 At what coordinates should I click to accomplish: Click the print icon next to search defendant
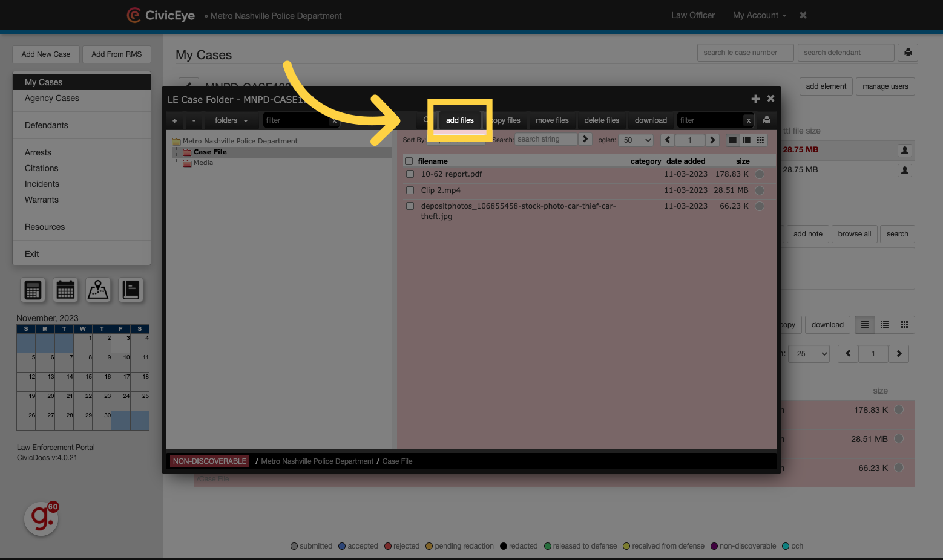[908, 53]
